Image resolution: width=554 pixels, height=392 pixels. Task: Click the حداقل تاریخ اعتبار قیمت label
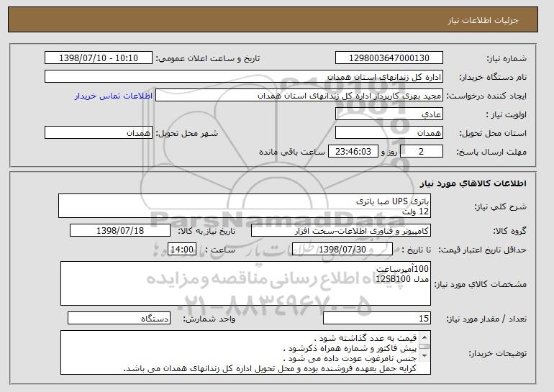[x=483, y=250]
